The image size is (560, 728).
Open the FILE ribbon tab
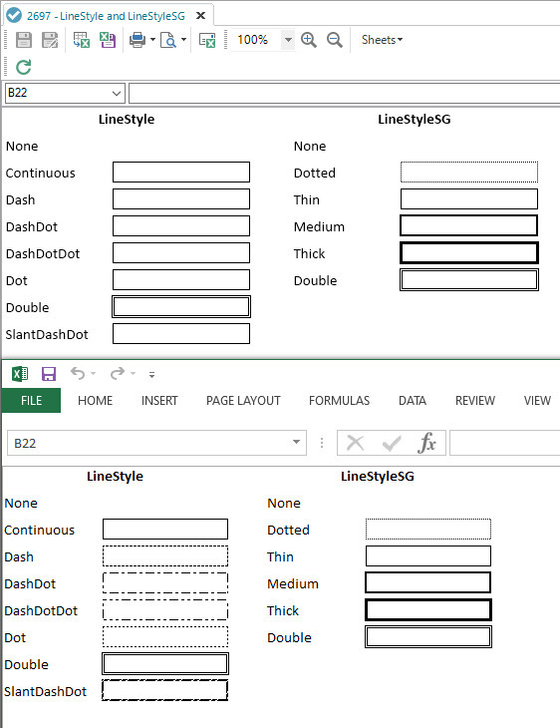(x=31, y=401)
